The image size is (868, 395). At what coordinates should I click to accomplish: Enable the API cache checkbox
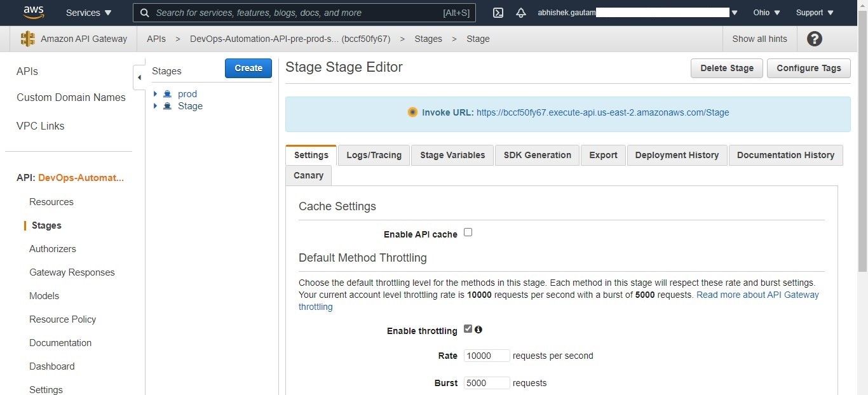(x=468, y=232)
